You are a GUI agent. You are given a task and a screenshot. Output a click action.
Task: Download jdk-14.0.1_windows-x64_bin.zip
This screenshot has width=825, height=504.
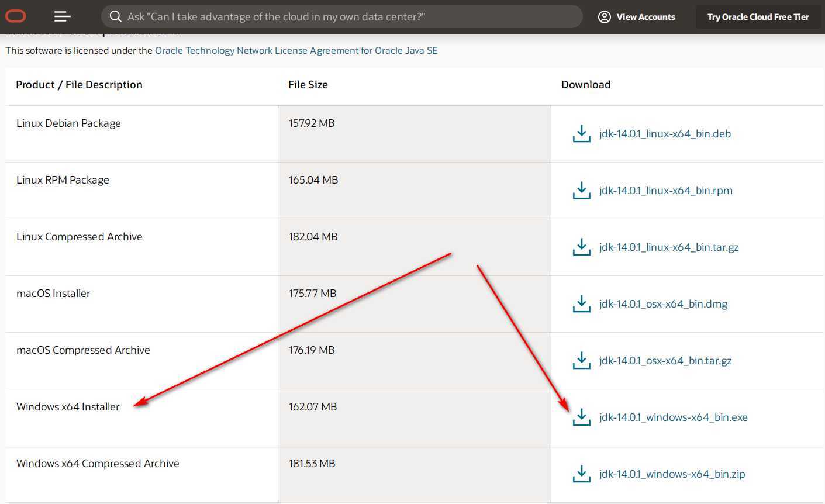click(672, 474)
